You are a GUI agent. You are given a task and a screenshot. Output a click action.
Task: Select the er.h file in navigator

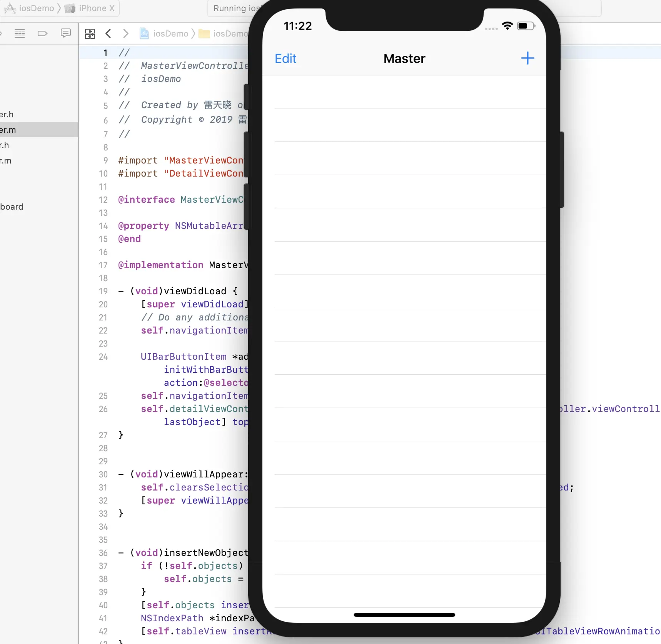click(x=7, y=114)
